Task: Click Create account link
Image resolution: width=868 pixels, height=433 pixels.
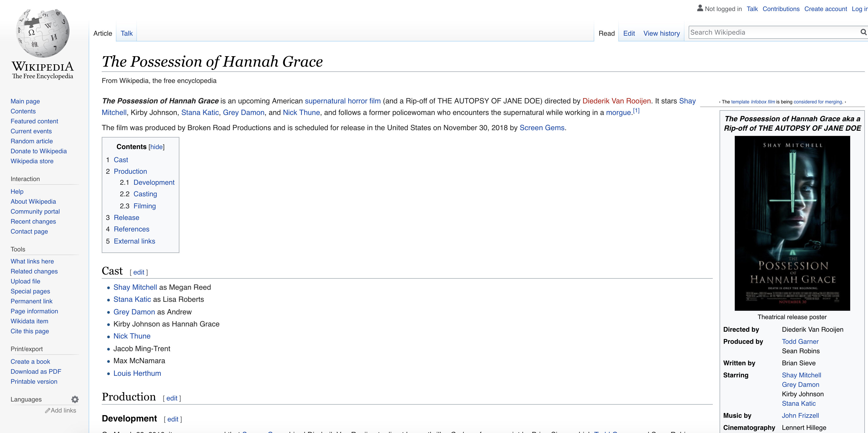Action: click(825, 9)
